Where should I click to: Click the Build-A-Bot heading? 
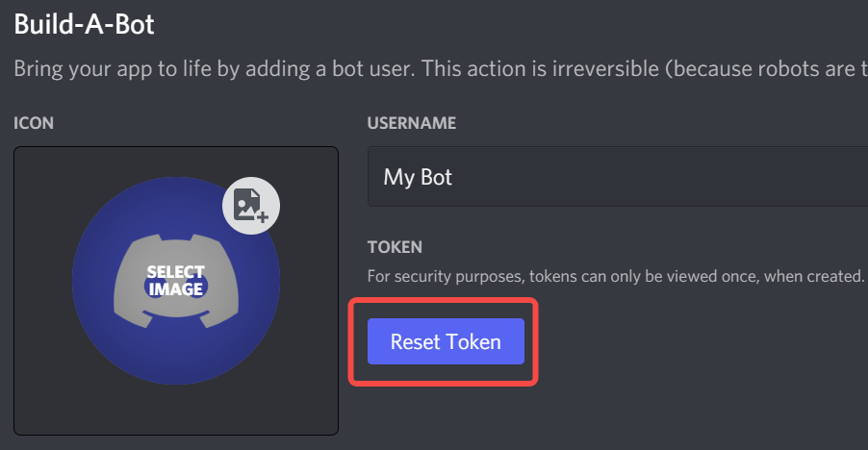(x=84, y=24)
